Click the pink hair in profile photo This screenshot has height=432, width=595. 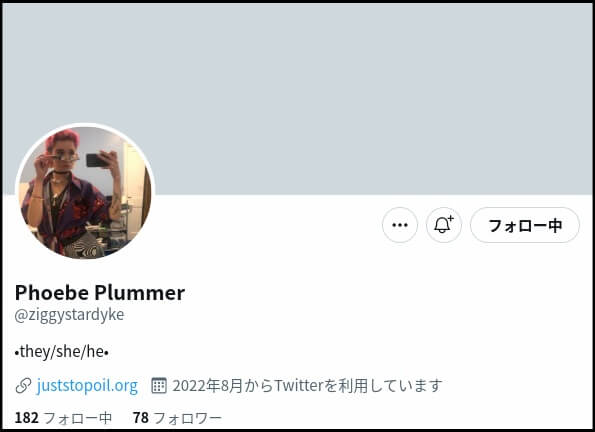tap(63, 137)
